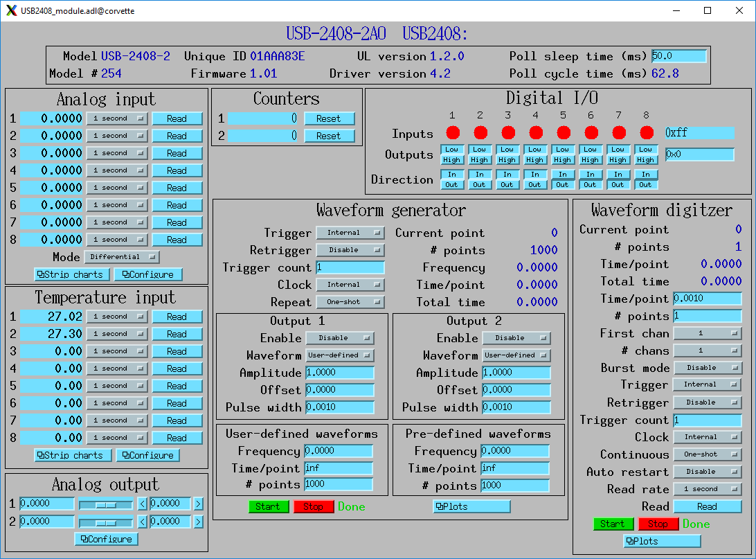The width and height of the screenshot is (756, 559).
Task: Open digitizer Burst mode dropdown
Action: (708, 368)
